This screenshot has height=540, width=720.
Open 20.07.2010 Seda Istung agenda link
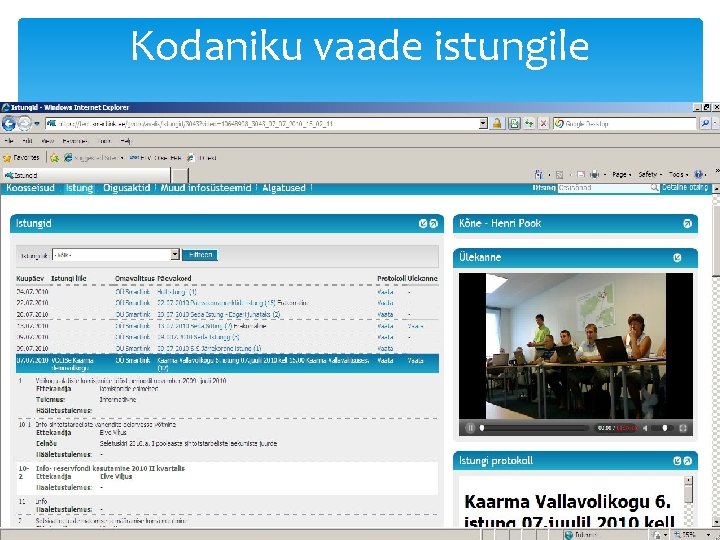tap(219, 315)
